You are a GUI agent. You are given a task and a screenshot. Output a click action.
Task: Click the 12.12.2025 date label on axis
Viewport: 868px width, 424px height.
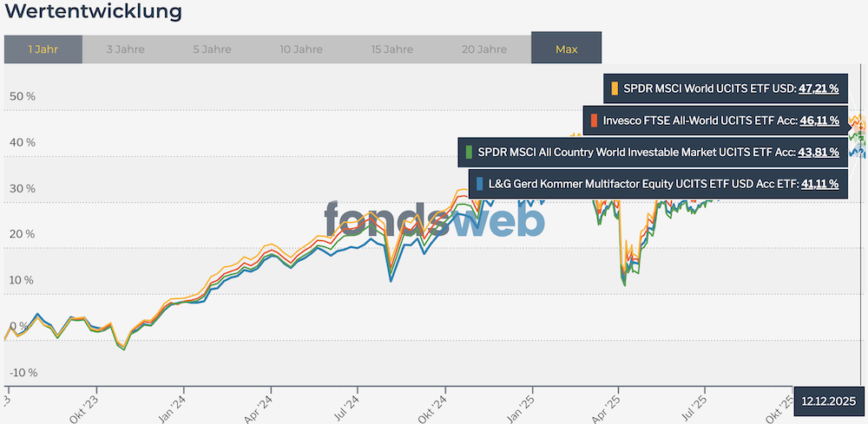pyautogui.click(x=829, y=401)
